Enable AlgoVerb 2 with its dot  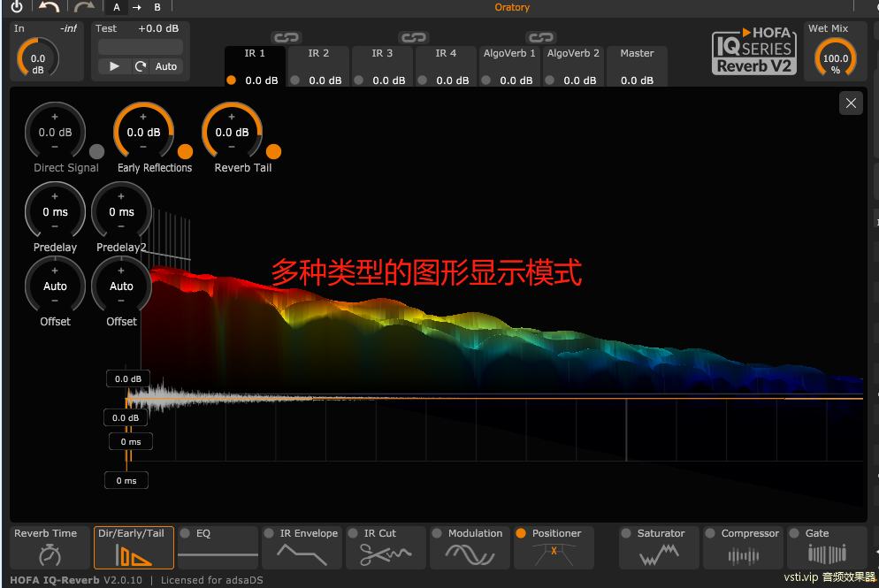[x=550, y=80]
